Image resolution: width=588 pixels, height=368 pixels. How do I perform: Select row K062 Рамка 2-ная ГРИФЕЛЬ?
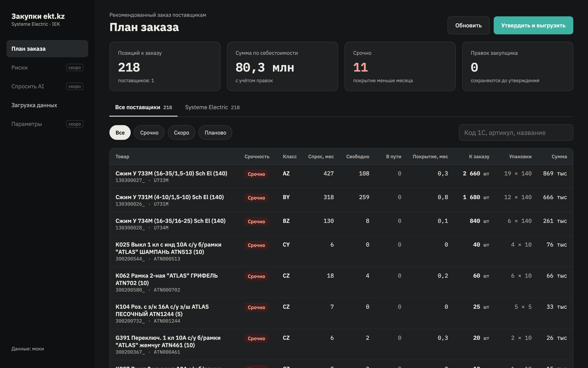click(x=341, y=282)
